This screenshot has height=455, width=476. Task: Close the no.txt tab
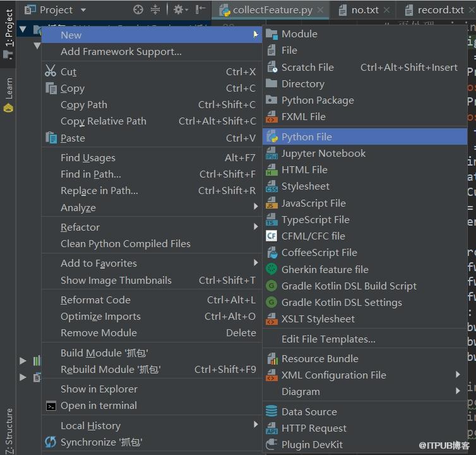point(386,10)
